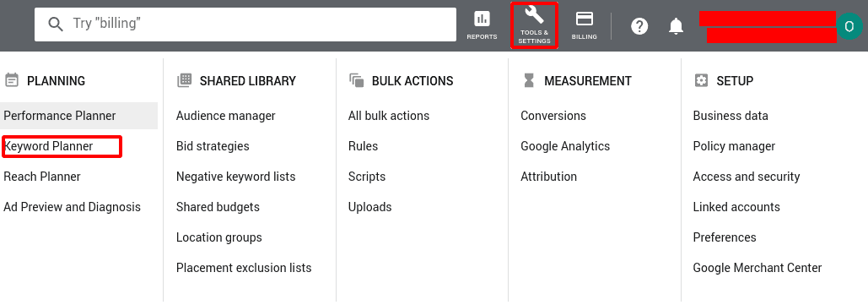Image resolution: width=868 pixels, height=305 pixels.
Task: Open Negative keyword lists
Action: coord(236,177)
